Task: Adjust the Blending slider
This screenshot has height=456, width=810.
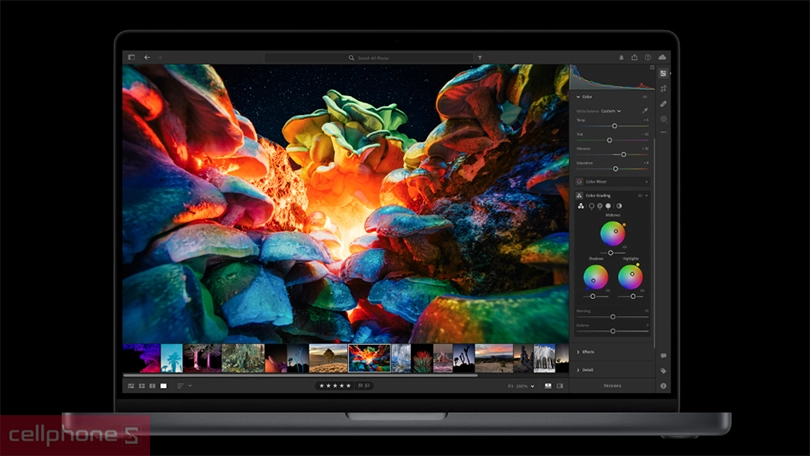Action: click(x=613, y=317)
